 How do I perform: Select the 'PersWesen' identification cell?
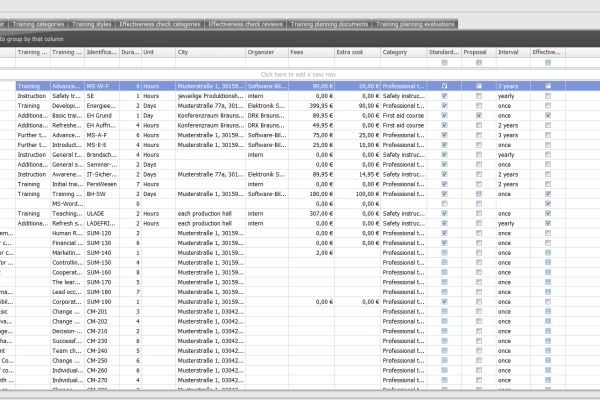102,184
